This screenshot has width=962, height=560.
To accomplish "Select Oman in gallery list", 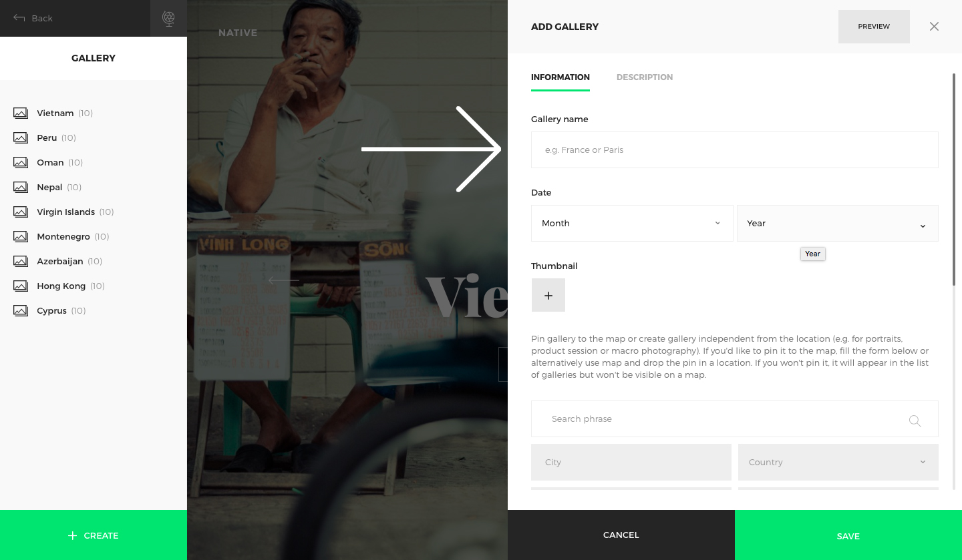I will (50, 163).
